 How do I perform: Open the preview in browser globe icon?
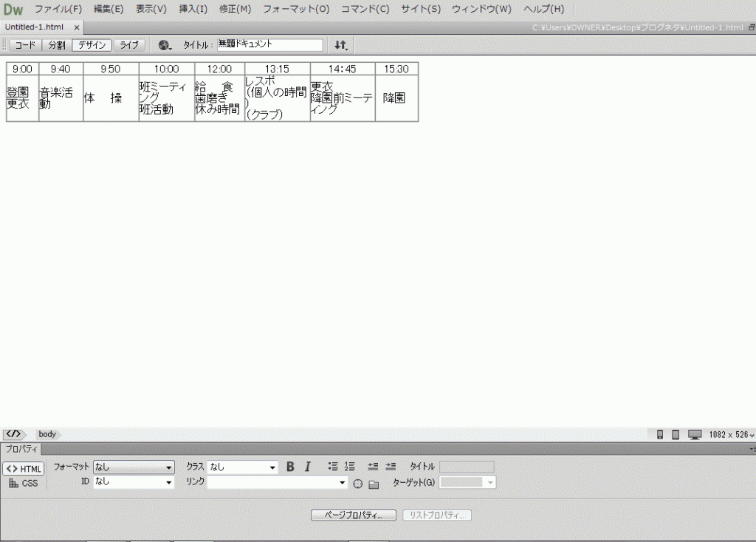click(165, 45)
